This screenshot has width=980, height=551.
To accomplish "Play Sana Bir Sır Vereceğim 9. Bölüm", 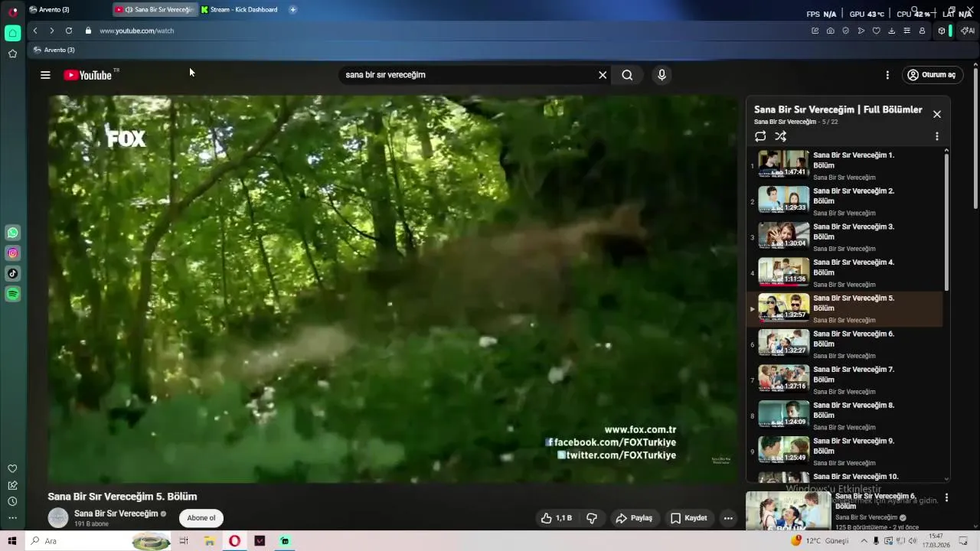I will click(x=844, y=452).
